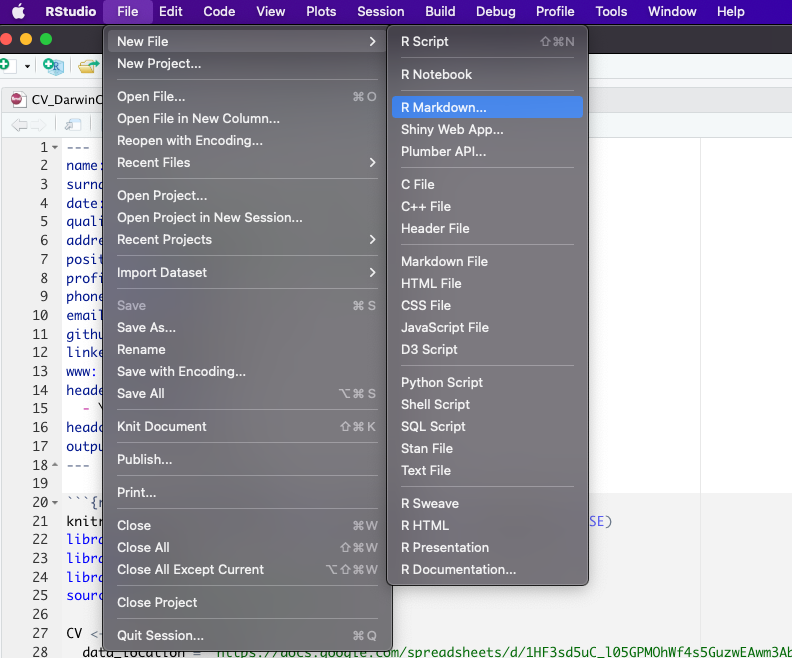The image size is (792, 658).
Task: Create a new D3 Script
Action: click(x=487, y=349)
